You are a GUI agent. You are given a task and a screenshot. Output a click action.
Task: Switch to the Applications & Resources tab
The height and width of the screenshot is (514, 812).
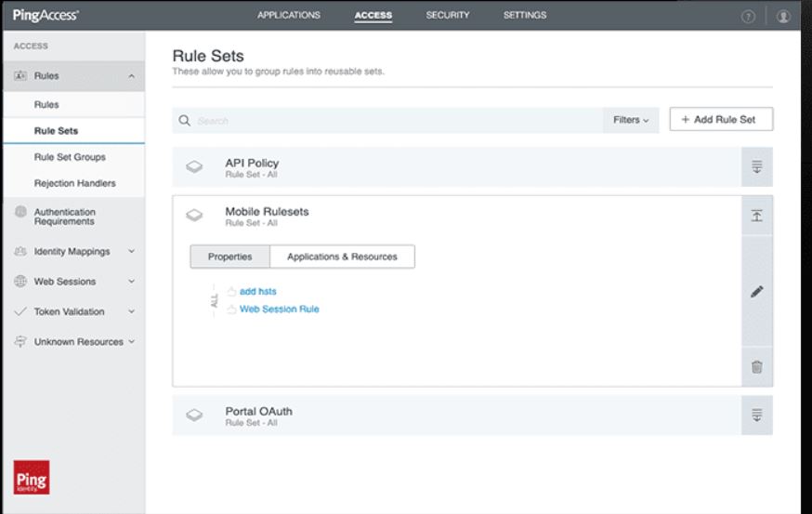point(342,257)
